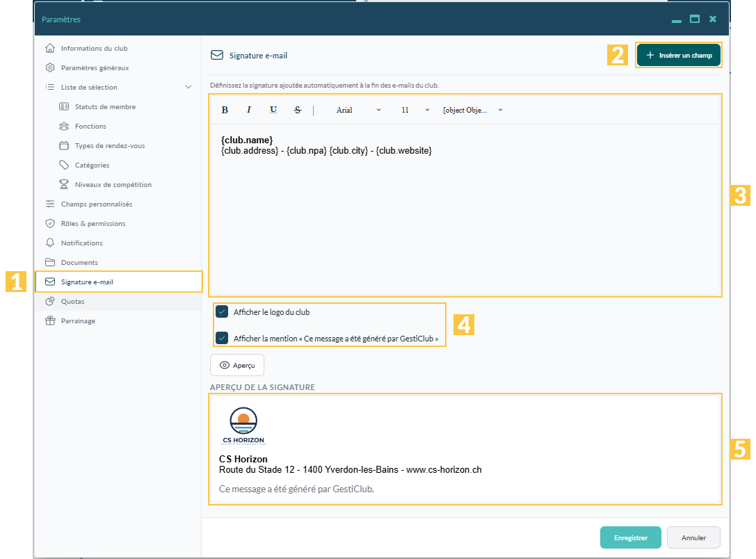Apply strikethrough formatting in signature editor

(x=298, y=110)
